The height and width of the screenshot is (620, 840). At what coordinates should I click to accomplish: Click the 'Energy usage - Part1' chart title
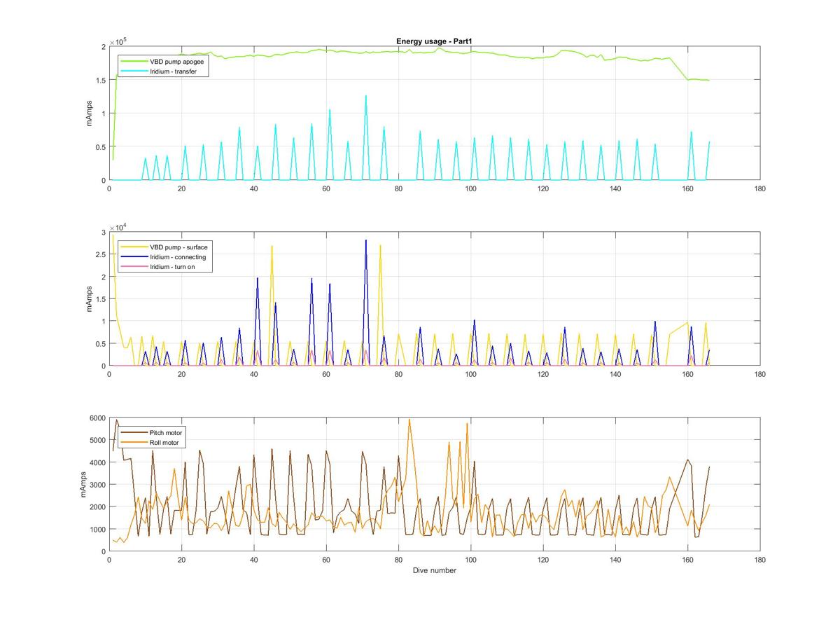(x=434, y=42)
